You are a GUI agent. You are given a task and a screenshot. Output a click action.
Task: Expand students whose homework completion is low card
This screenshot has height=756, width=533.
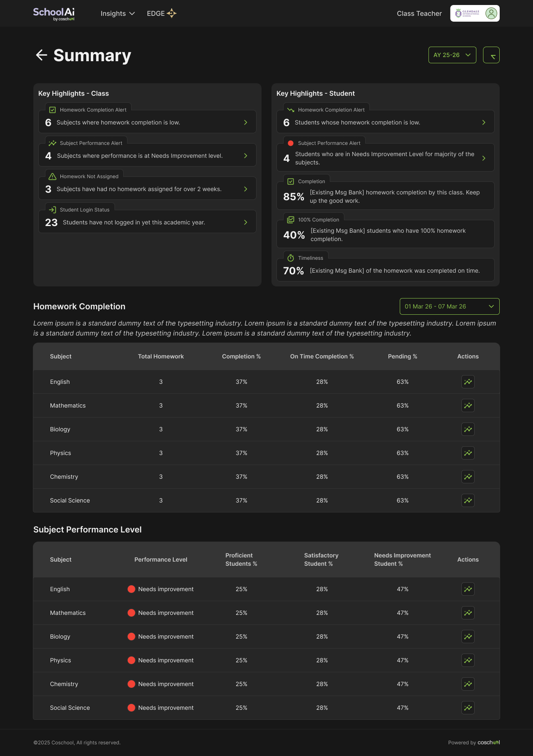386,122
